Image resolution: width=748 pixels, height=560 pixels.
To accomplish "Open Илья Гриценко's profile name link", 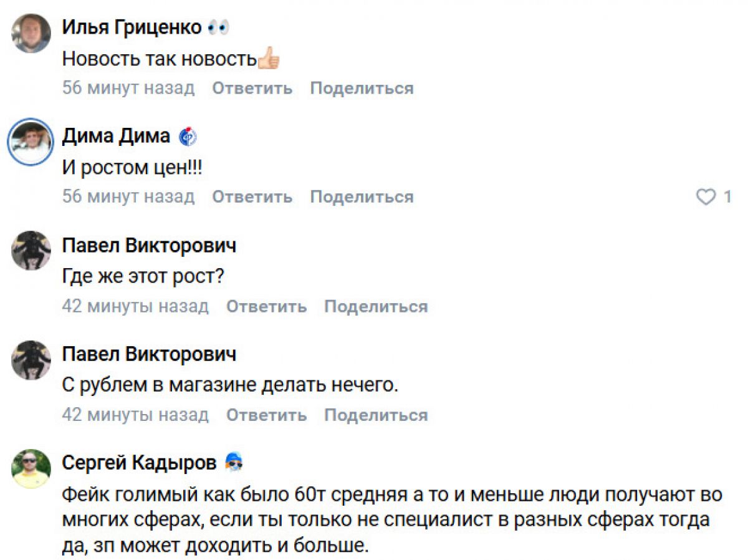I will click(x=132, y=27).
